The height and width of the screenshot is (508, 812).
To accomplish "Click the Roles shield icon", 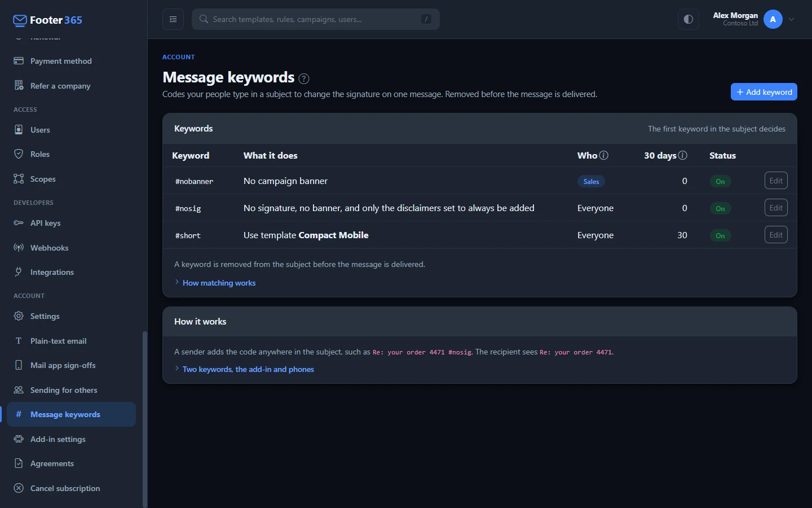I will click(x=19, y=154).
